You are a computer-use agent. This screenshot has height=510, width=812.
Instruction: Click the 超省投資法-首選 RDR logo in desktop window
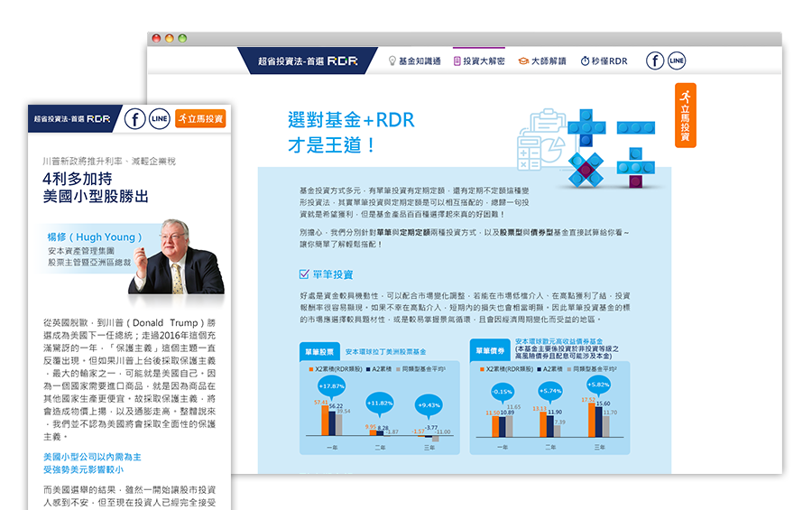(x=308, y=61)
